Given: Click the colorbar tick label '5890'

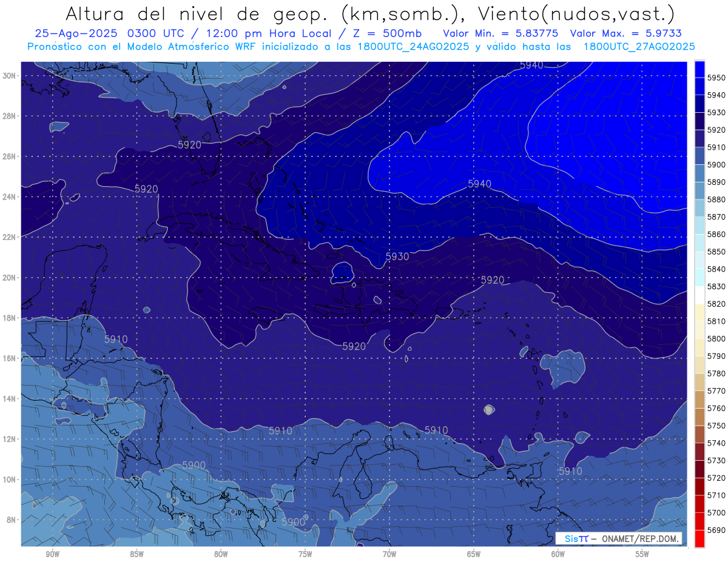Looking at the screenshot, I should click(717, 182).
